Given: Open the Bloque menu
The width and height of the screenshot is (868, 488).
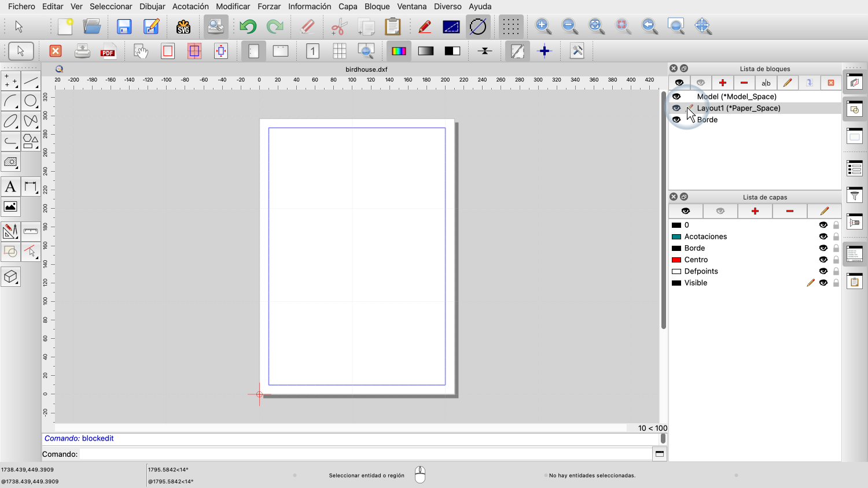Looking at the screenshot, I should (377, 6).
